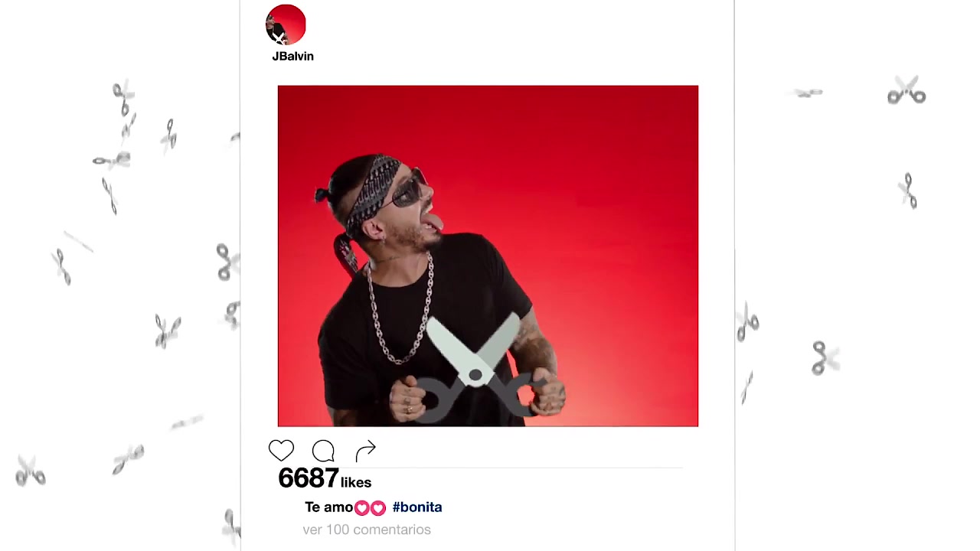Tap the heart like icon
The image size is (980, 551).
click(x=281, y=451)
